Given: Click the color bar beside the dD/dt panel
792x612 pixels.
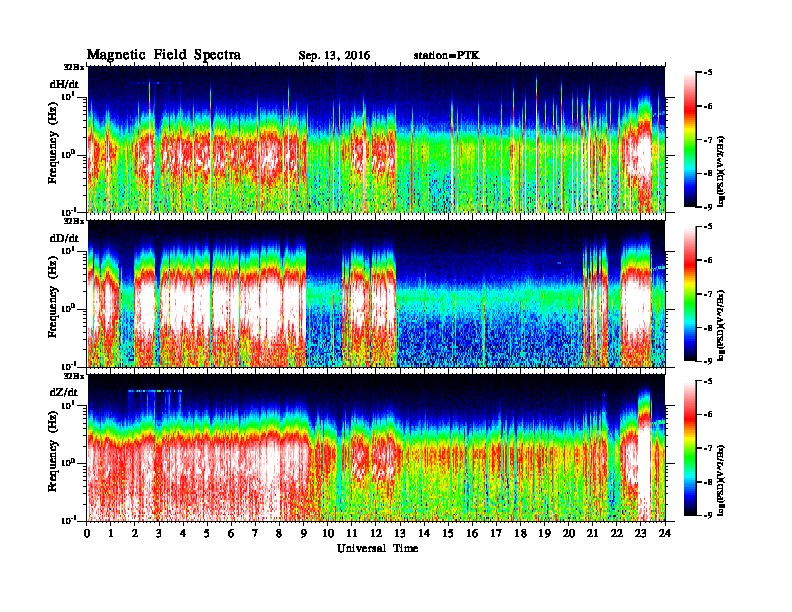Looking at the screenshot, I should (689, 294).
